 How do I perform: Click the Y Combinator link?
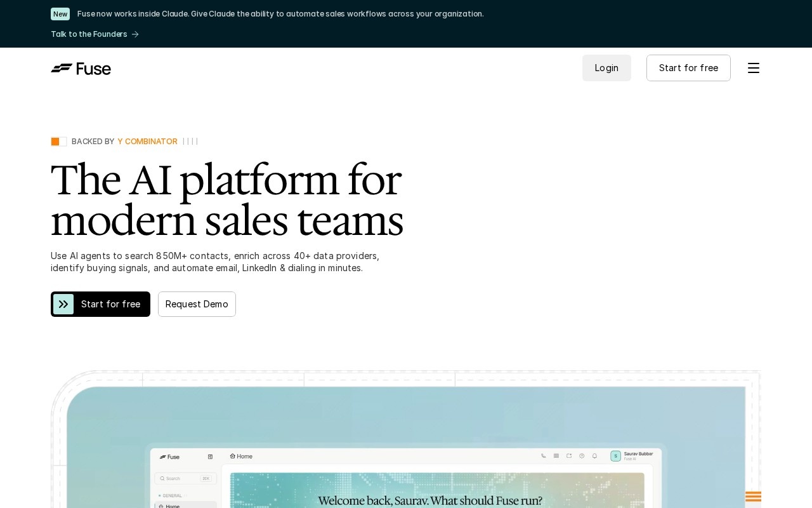point(147,142)
